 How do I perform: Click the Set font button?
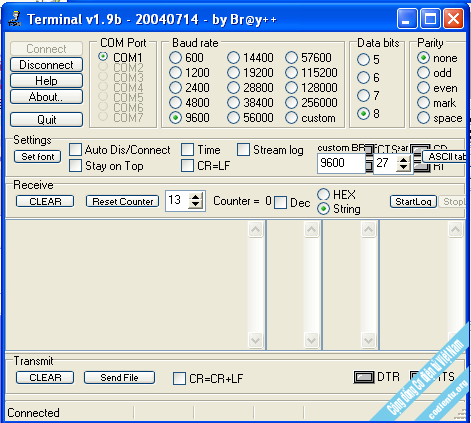coord(38,156)
